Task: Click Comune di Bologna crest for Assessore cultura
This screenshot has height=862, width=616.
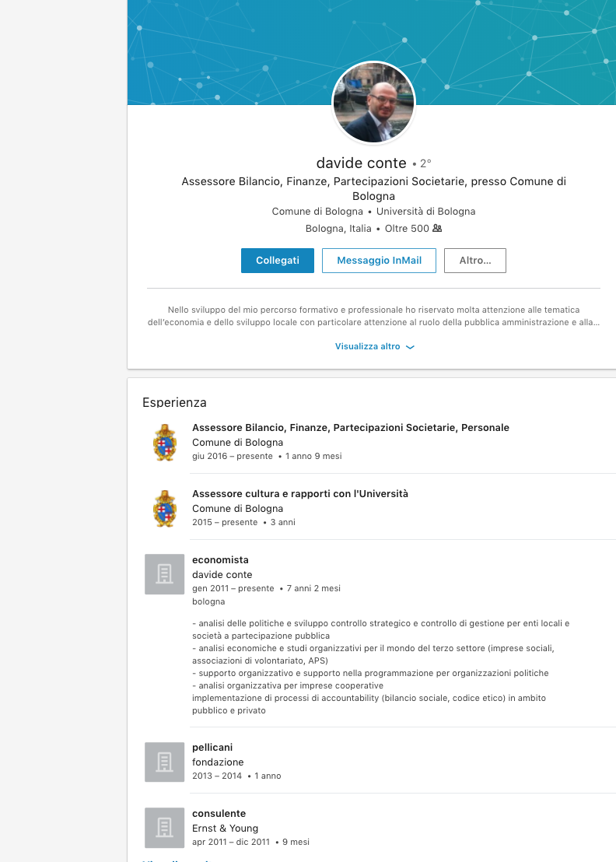Action: [165, 509]
